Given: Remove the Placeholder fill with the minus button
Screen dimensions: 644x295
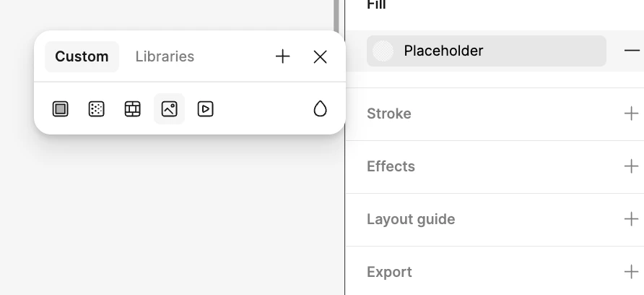Looking at the screenshot, I should (632, 51).
